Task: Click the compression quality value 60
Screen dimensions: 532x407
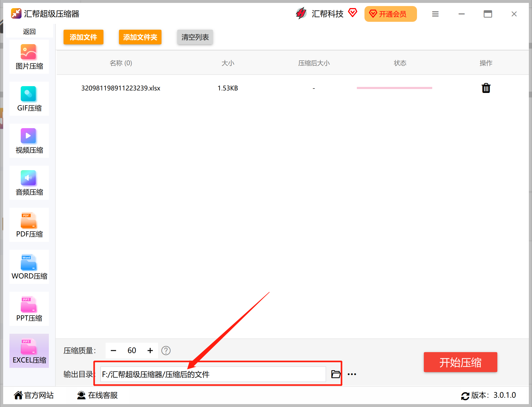Action: tap(132, 351)
